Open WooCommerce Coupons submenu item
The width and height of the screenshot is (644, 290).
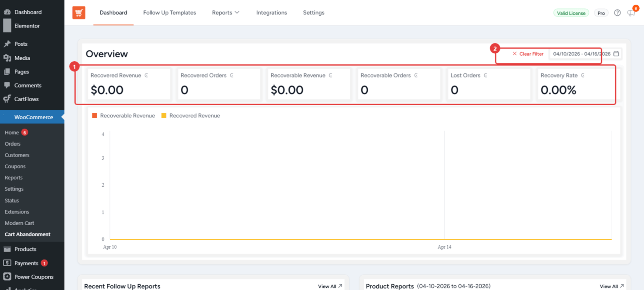pos(15,166)
